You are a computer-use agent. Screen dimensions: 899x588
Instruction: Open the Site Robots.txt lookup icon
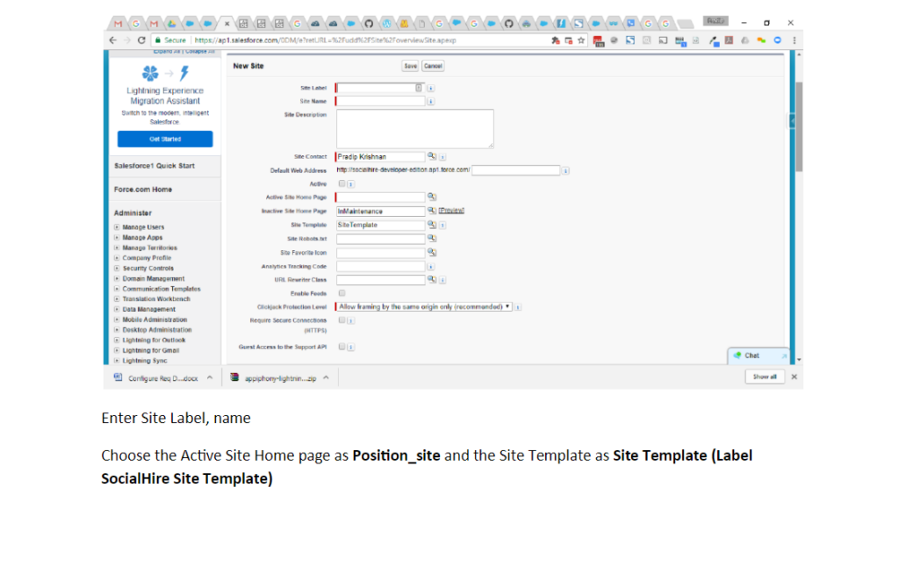(x=432, y=238)
